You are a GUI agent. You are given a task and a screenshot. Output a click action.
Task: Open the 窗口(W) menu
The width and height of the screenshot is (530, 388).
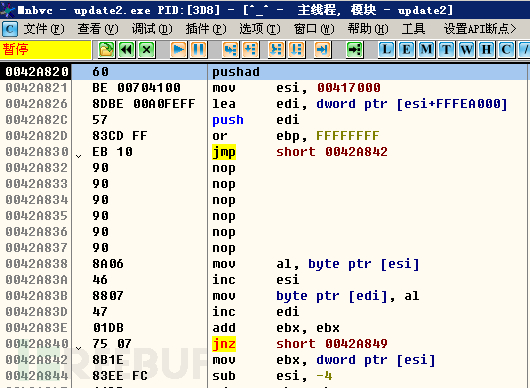[x=314, y=29]
